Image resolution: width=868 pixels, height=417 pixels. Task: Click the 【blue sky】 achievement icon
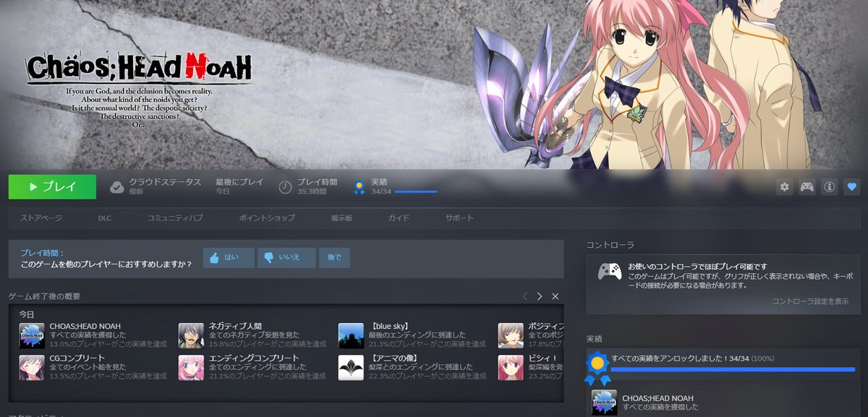352,335
